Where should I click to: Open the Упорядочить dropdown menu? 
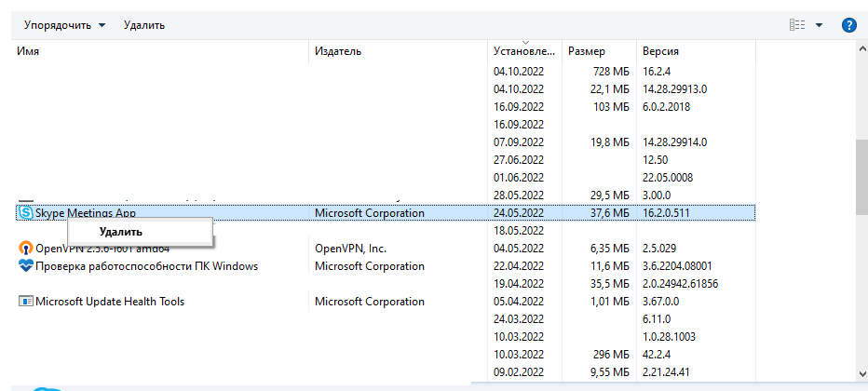click(x=64, y=25)
